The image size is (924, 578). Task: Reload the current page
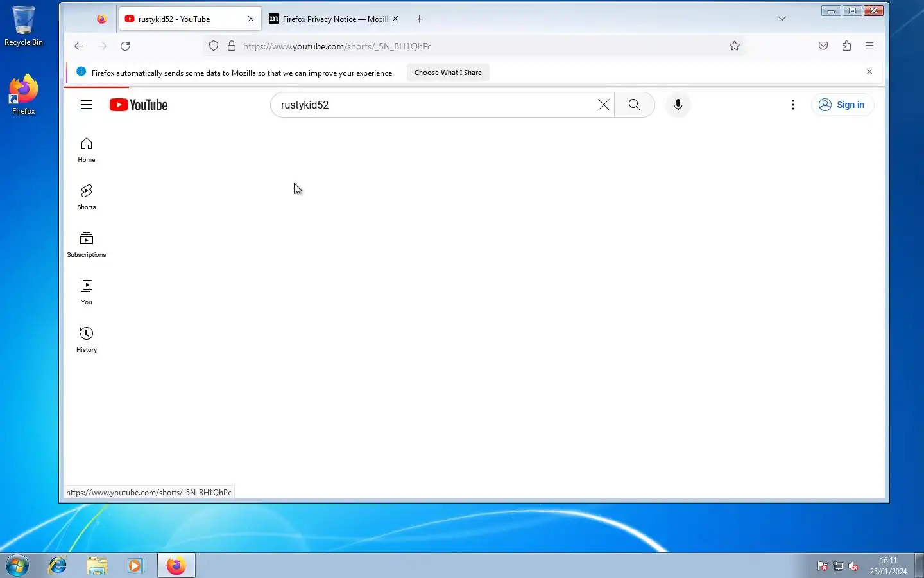tap(125, 46)
